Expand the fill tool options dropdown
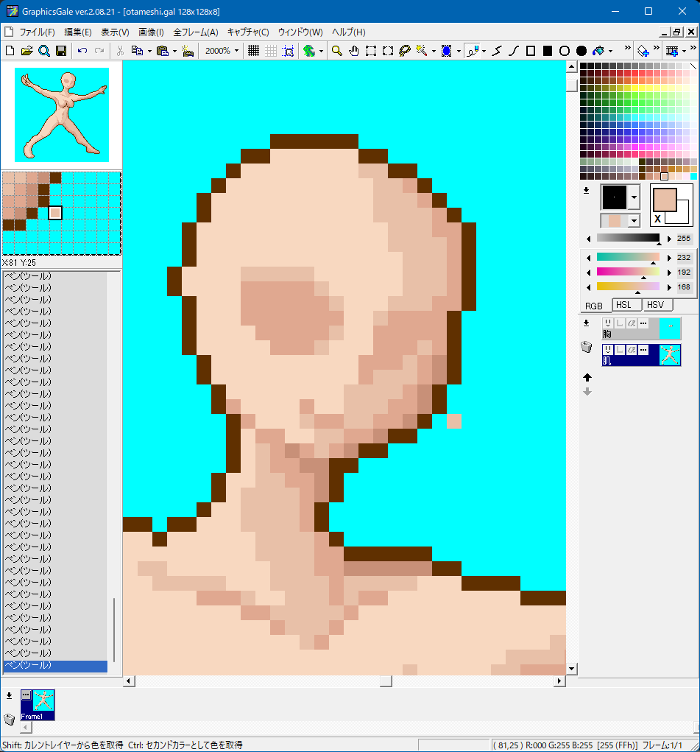Image resolution: width=700 pixels, height=752 pixels. [x=610, y=51]
